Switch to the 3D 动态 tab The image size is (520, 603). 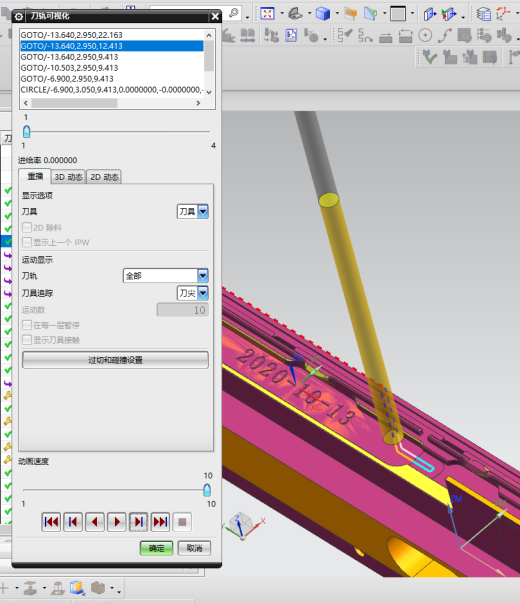point(68,177)
